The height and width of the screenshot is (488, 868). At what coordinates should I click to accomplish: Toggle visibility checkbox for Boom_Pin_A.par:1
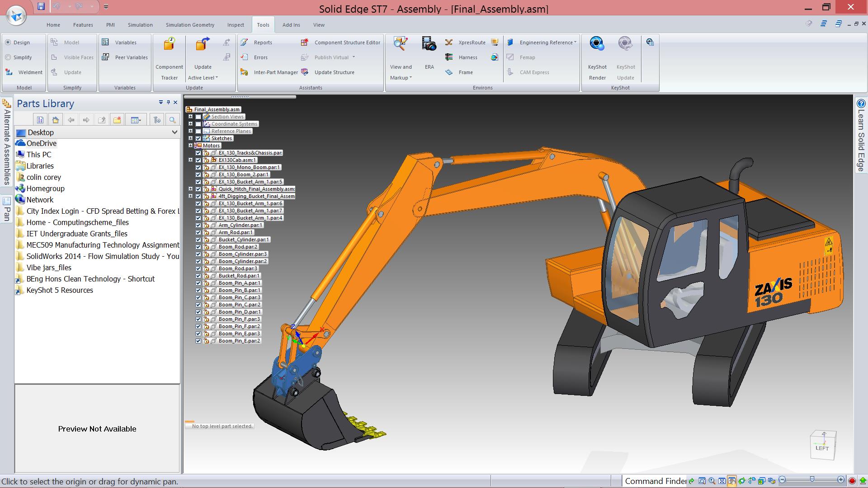click(x=198, y=283)
